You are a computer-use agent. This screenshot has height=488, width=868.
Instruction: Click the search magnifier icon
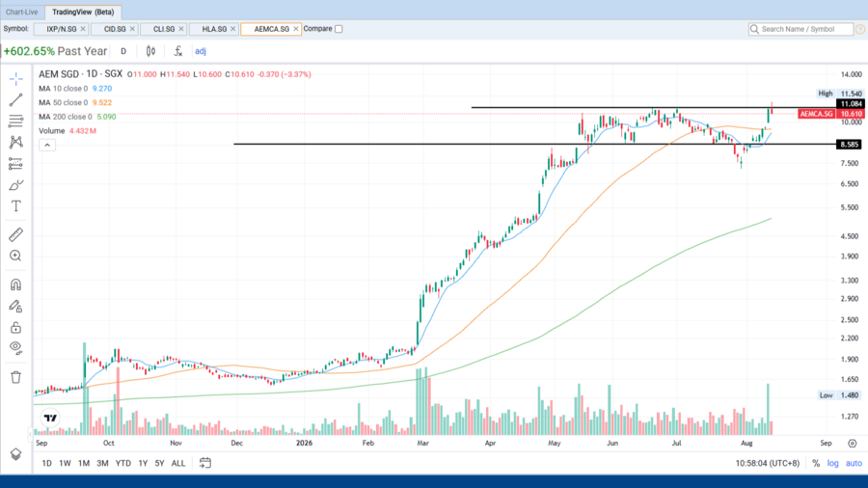tap(754, 29)
